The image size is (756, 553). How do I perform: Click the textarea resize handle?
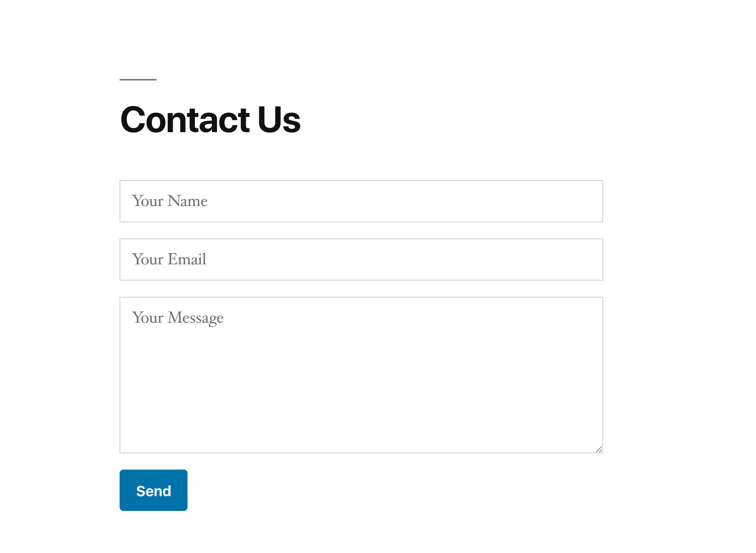tap(599, 449)
